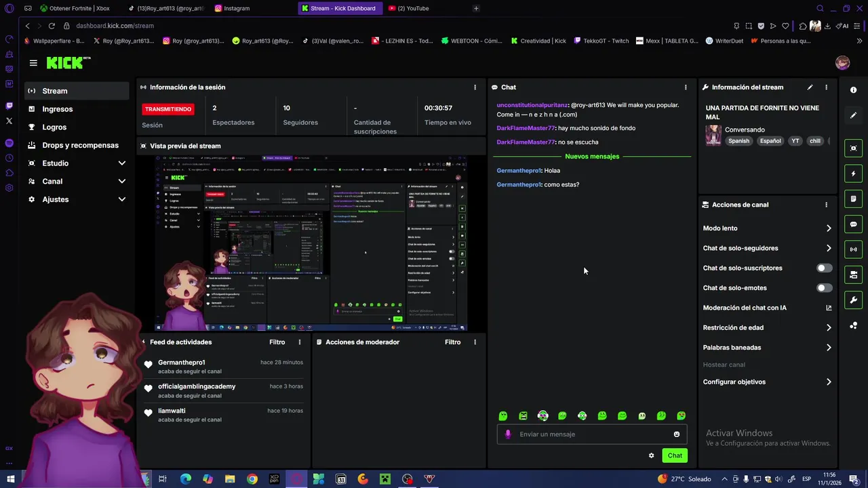The width and height of the screenshot is (868, 488).
Task: Insert the first green Kick emote
Action: point(503,416)
